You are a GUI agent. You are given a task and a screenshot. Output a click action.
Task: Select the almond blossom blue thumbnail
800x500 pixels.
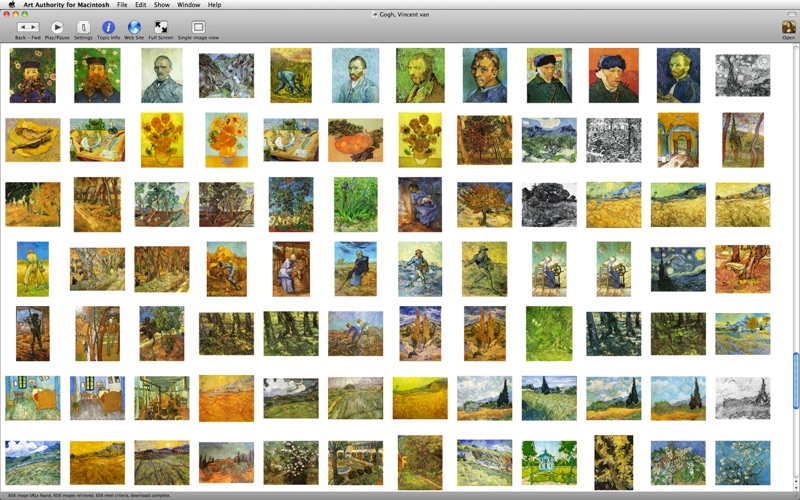[x=742, y=463]
